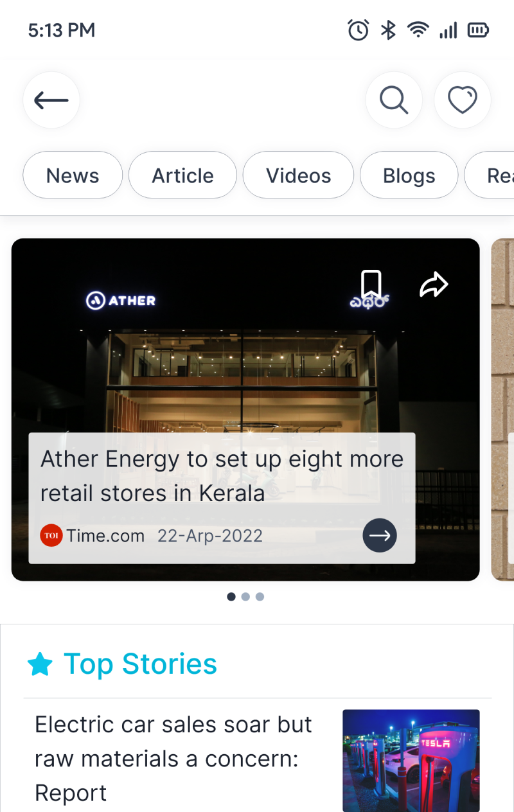
Task: Open the search icon
Action: 394,100
